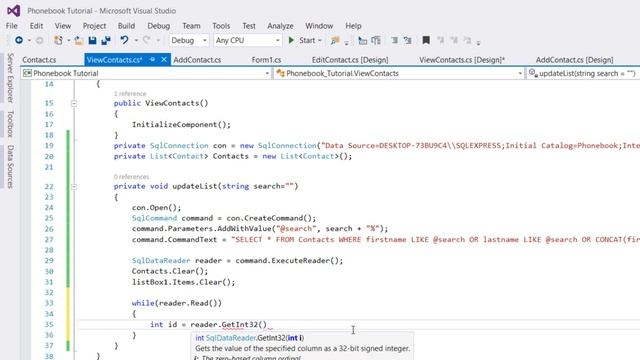Click the Find in Files toolbar icon

(335, 40)
